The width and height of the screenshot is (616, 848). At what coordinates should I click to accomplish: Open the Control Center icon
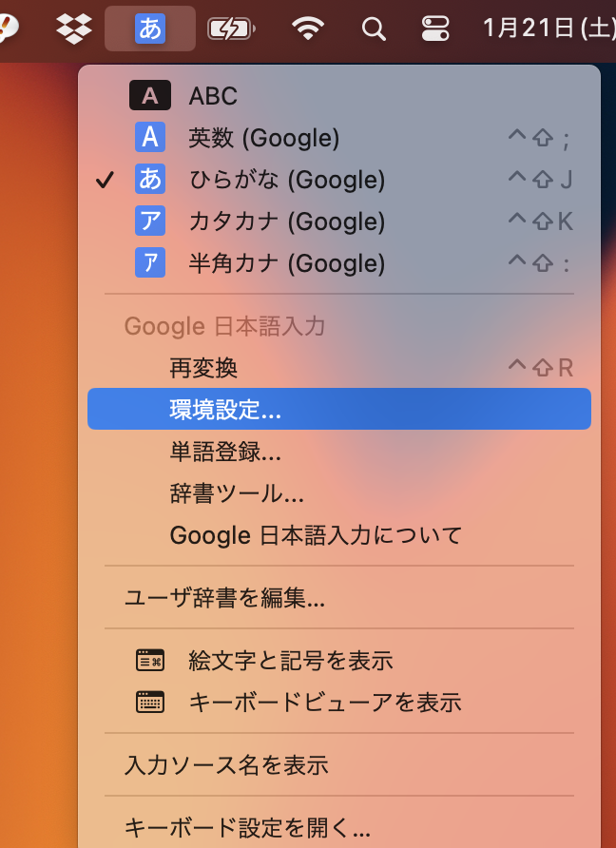click(x=435, y=29)
